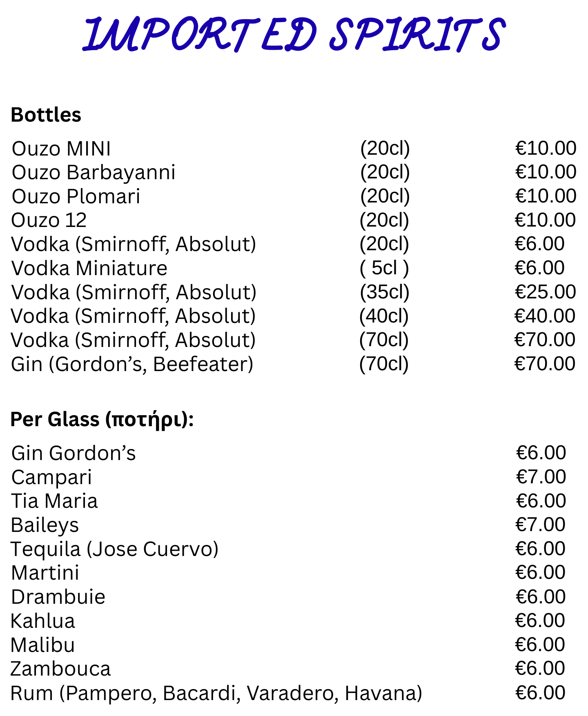This screenshot has height=716, width=588.
Task: Select the 5cl size label
Action: click(384, 268)
